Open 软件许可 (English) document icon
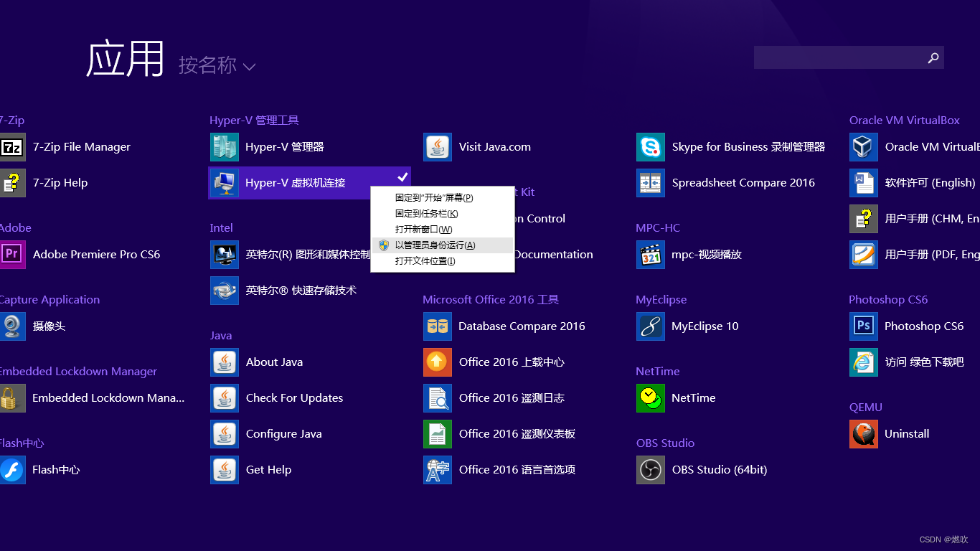 (x=864, y=183)
